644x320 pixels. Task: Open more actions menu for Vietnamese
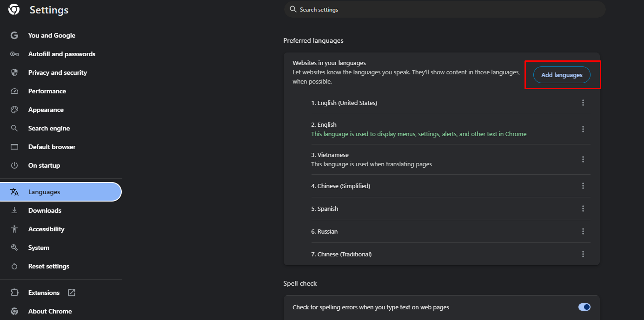(x=583, y=159)
